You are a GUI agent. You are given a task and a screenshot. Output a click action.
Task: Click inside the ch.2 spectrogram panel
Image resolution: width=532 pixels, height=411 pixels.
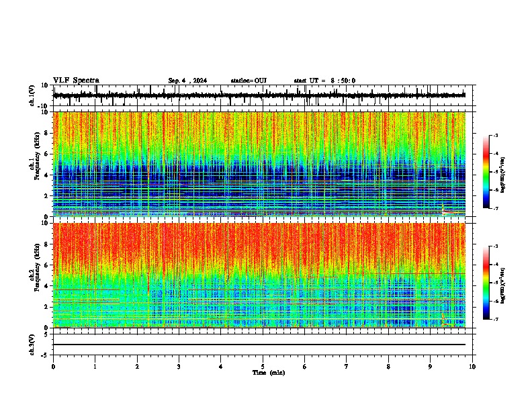(x=259, y=275)
